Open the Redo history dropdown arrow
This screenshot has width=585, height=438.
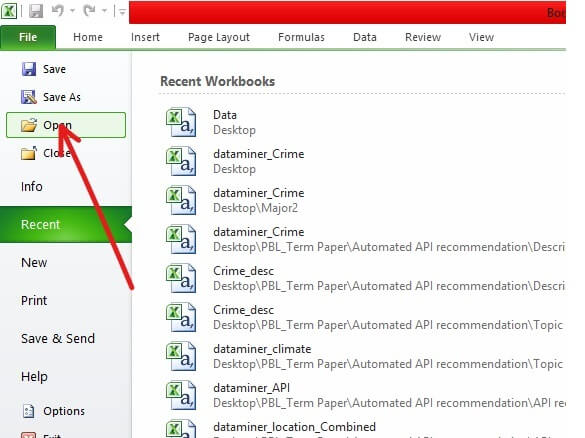point(104,11)
